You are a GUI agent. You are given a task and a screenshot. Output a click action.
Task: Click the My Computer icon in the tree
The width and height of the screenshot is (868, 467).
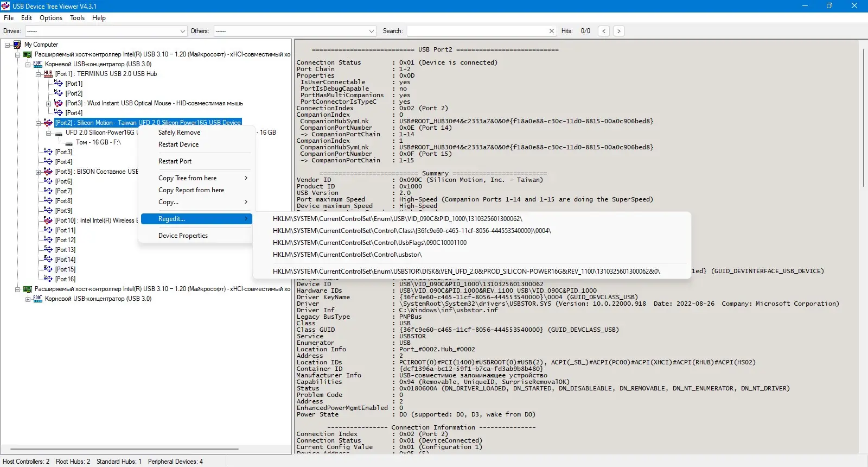point(17,45)
